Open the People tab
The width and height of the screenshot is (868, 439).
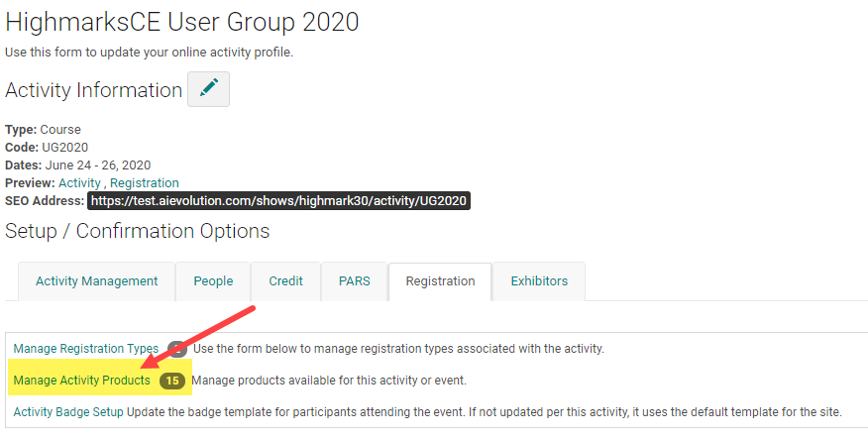pos(213,281)
